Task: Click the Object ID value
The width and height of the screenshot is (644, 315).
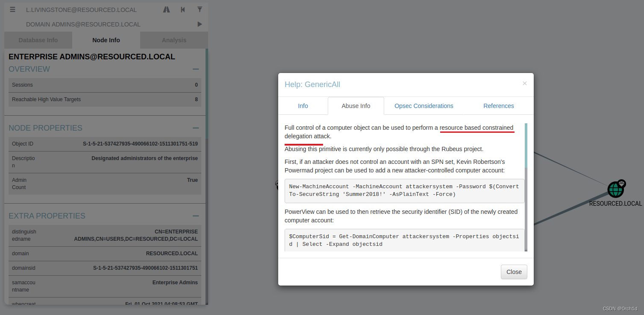Action: pos(140,144)
